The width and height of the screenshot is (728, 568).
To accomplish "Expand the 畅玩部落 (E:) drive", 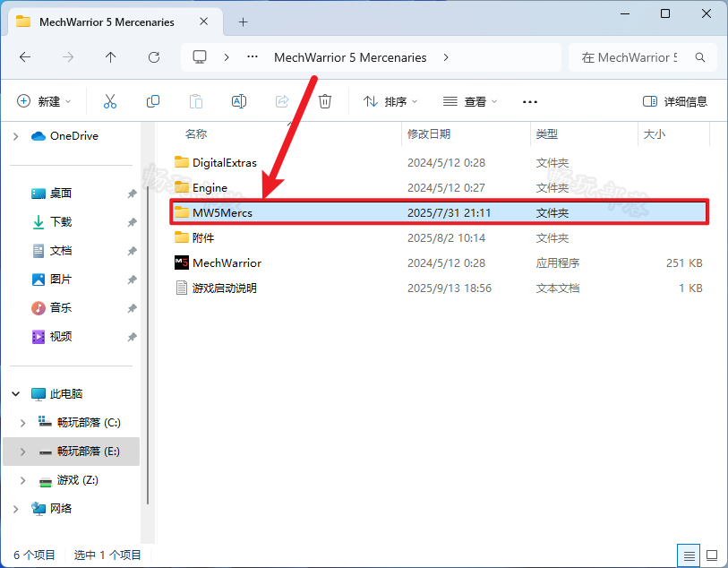I will [x=22, y=452].
